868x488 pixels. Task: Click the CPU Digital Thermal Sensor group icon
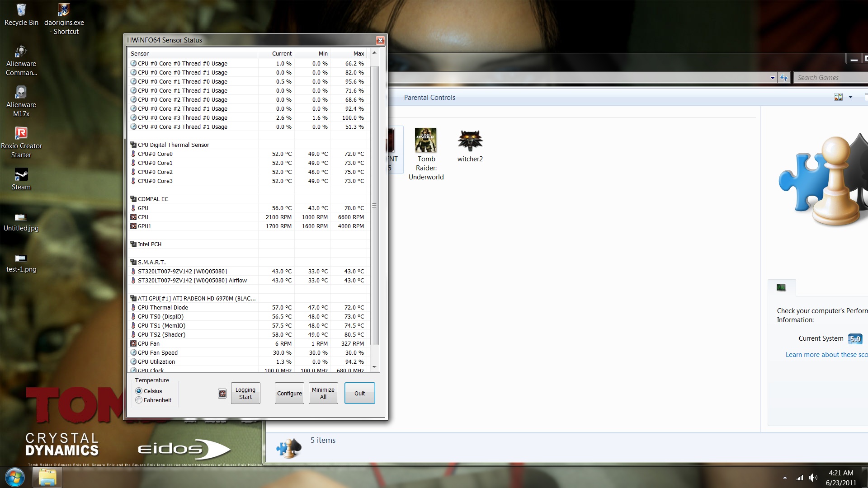point(133,145)
